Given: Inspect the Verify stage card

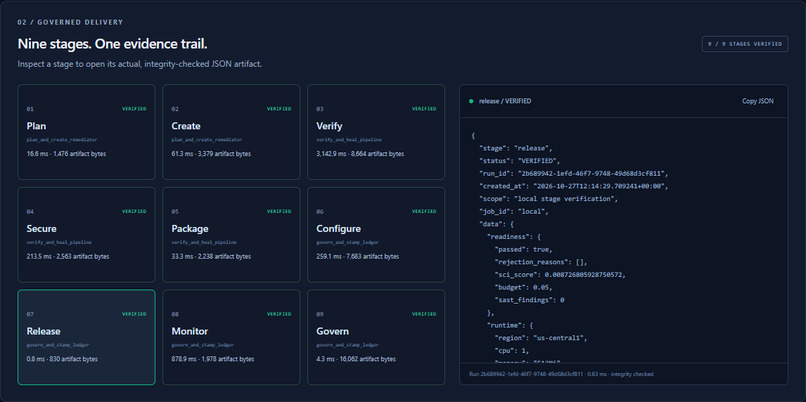Looking at the screenshot, I should click(376, 132).
